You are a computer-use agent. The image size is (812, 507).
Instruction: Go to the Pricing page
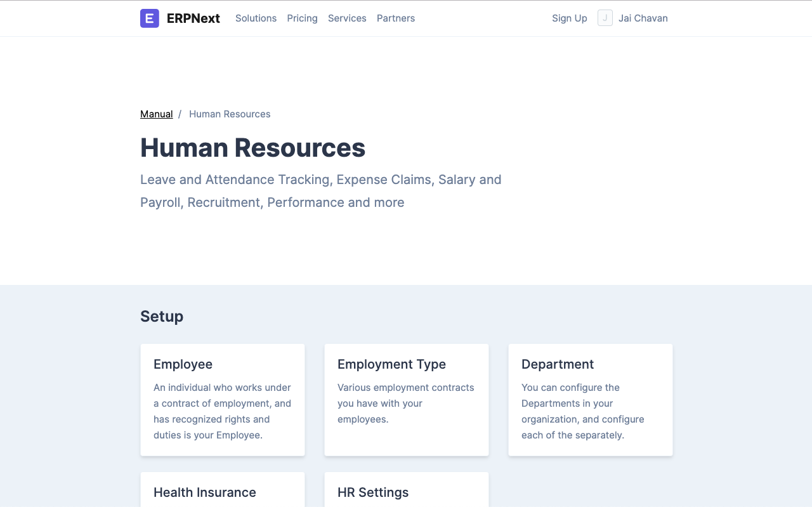302,18
